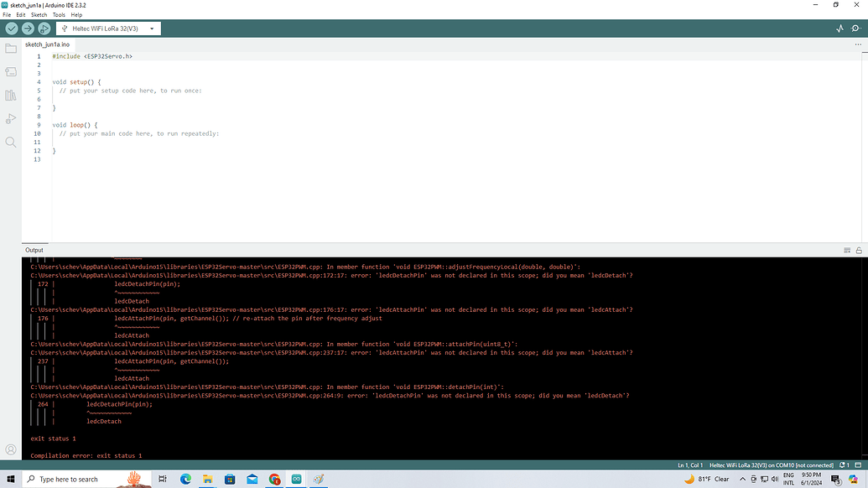Open the hidden icons chevron in system tray
The image size is (868, 488).
[743, 479]
